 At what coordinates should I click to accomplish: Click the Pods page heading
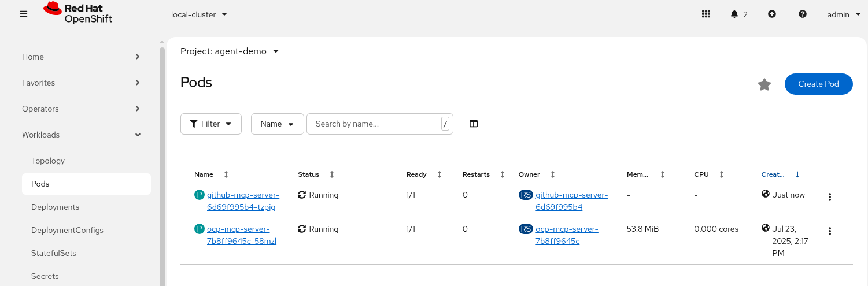click(x=196, y=82)
